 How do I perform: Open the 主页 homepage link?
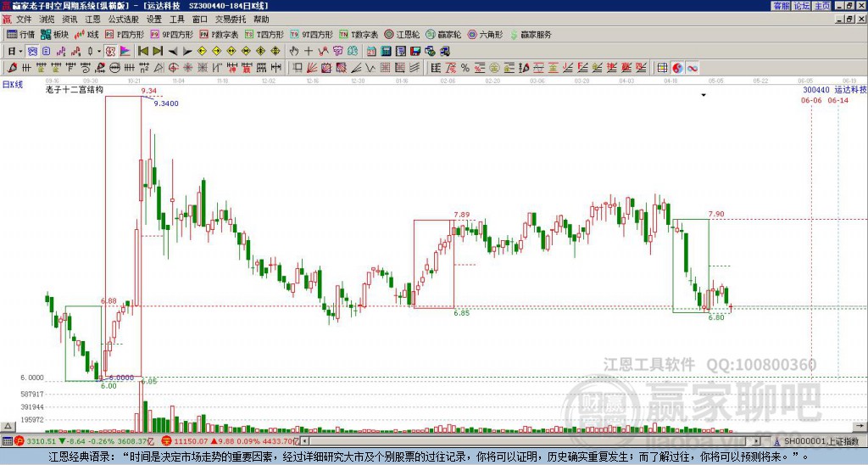822,6
